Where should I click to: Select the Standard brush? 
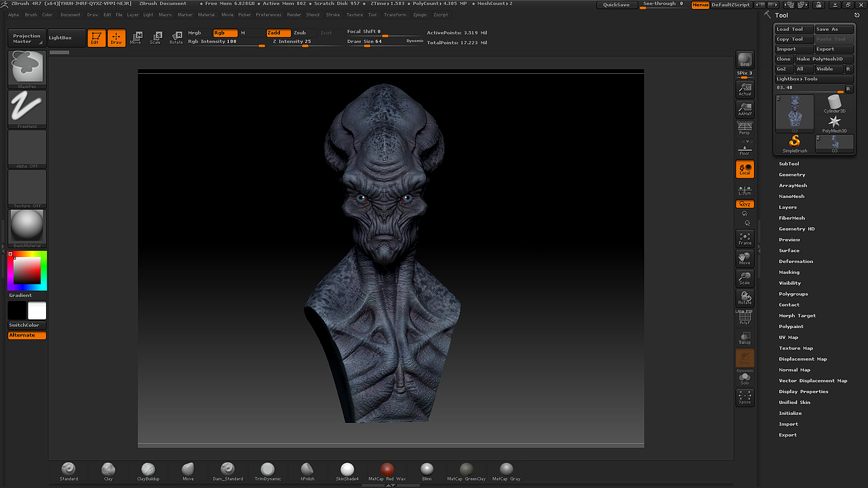(x=68, y=472)
